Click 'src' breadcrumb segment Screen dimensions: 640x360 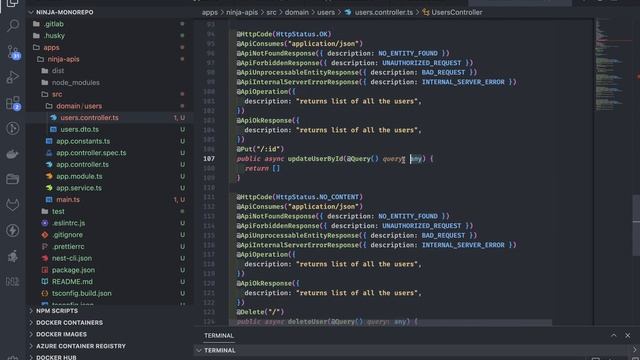click(271, 12)
